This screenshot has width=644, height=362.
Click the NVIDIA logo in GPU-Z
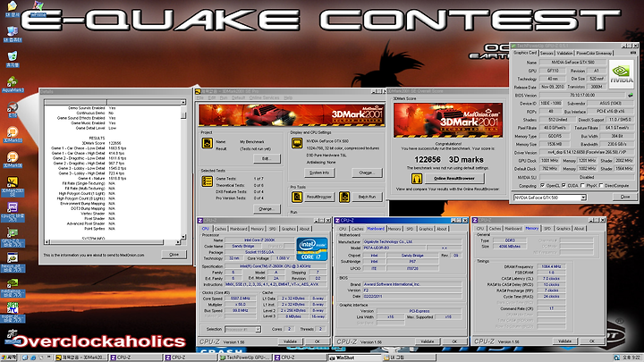tap(622, 73)
